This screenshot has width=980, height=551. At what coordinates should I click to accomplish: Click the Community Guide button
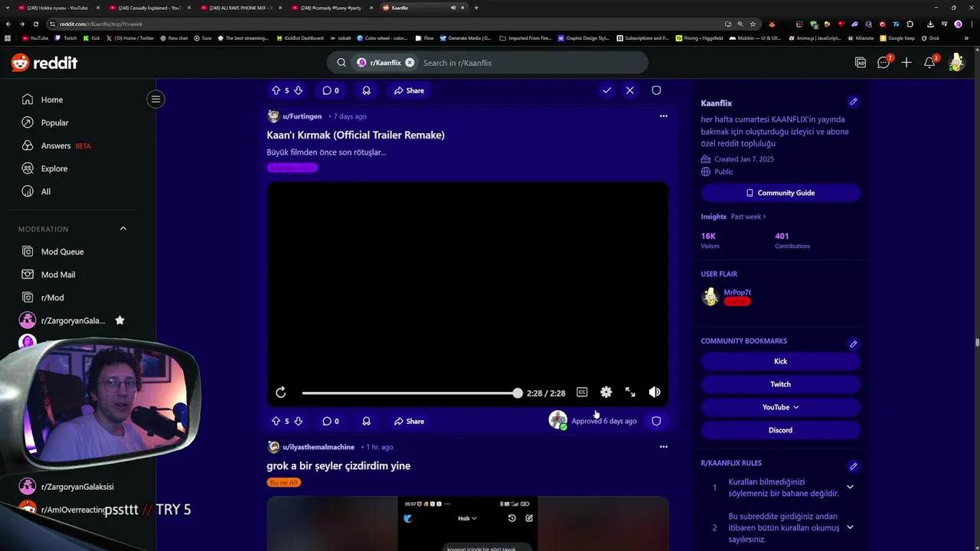click(x=780, y=193)
